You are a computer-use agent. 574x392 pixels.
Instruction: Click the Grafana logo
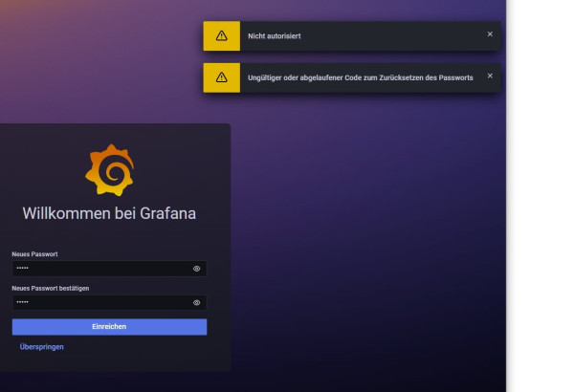tap(109, 170)
